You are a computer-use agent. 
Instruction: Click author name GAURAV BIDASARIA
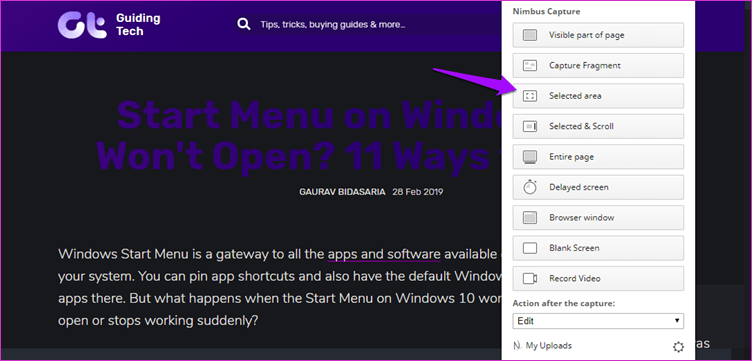(x=342, y=192)
